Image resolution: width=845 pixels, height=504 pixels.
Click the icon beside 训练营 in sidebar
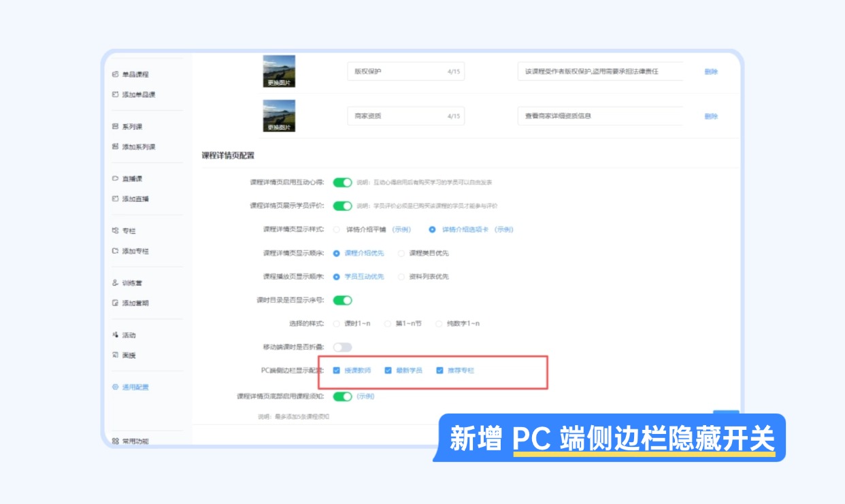(x=115, y=283)
